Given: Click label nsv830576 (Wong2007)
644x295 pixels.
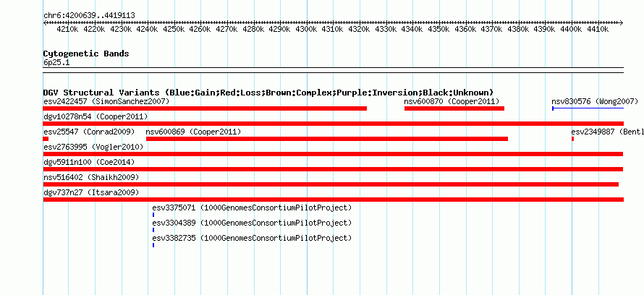Looking at the screenshot, I should point(595,101).
